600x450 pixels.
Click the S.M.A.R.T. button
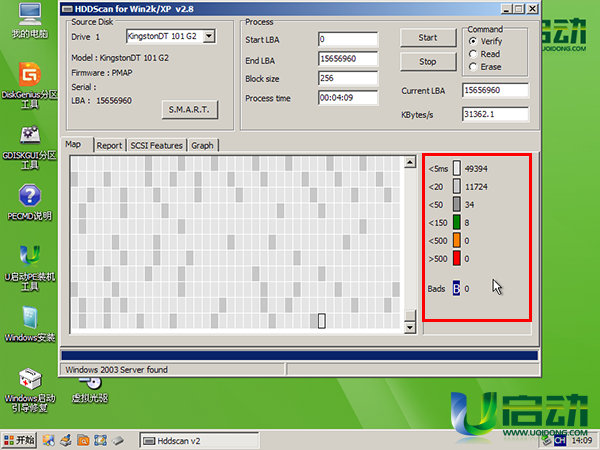[x=189, y=109]
